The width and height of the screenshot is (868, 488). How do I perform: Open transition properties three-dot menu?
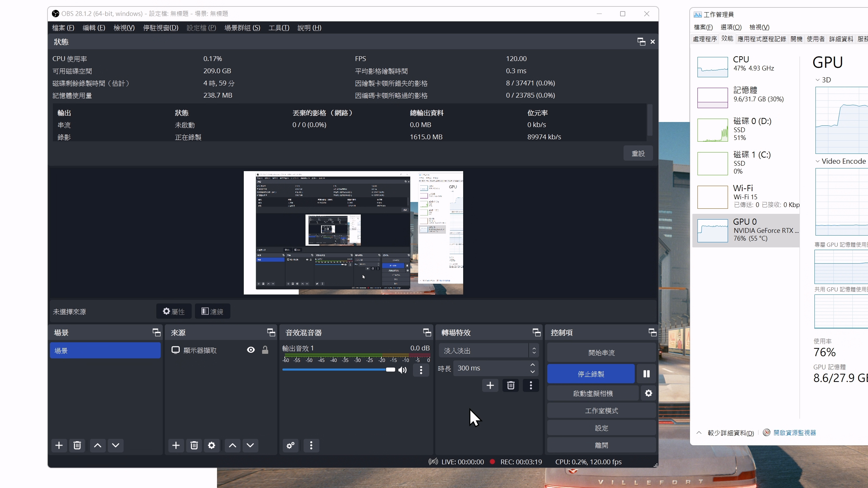click(x=531, y=385)
